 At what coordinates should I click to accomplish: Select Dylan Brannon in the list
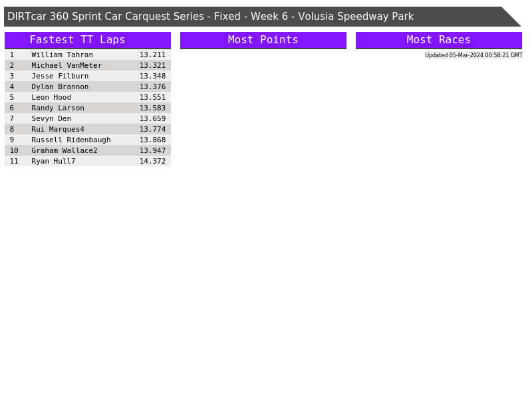(60, 86)
